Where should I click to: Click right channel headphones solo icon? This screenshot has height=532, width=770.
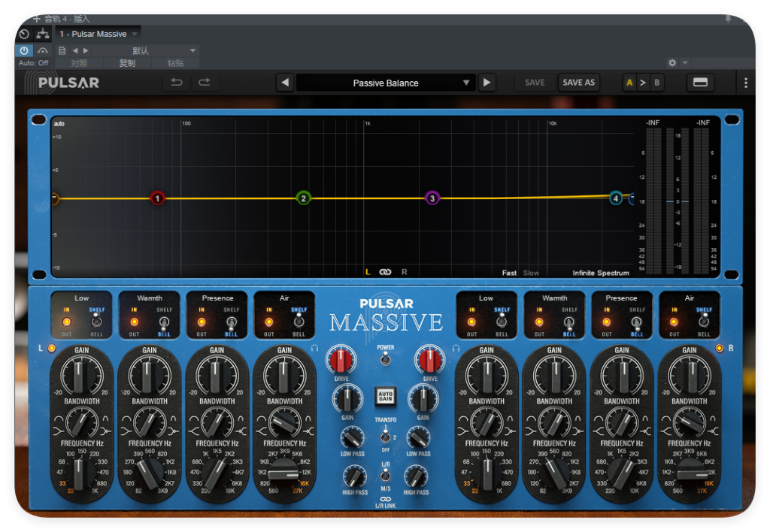[456, 348]
